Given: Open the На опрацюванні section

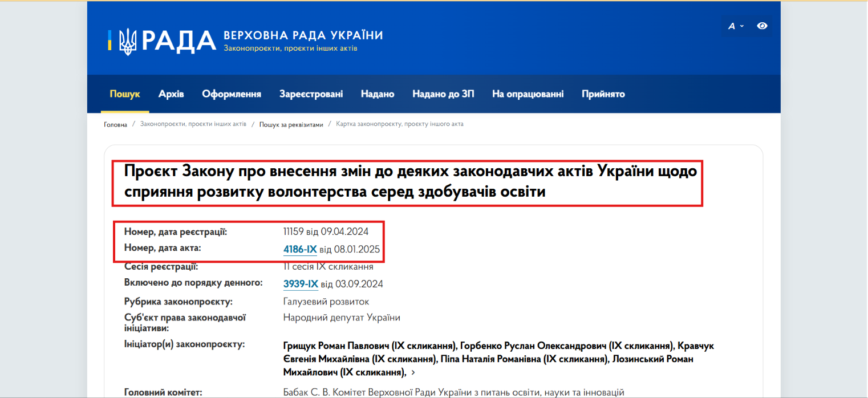Looking at the screenshot, I should (x=528, y=94).
